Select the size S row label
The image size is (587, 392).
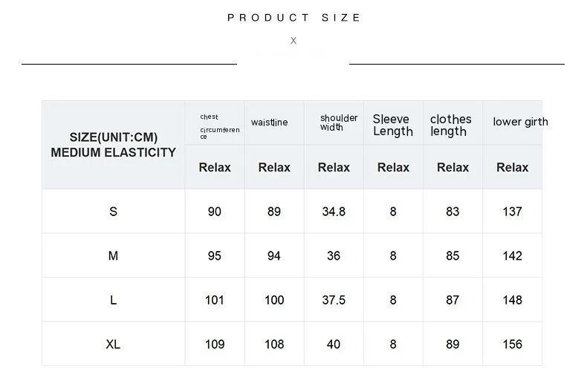(x=113, y=212)
